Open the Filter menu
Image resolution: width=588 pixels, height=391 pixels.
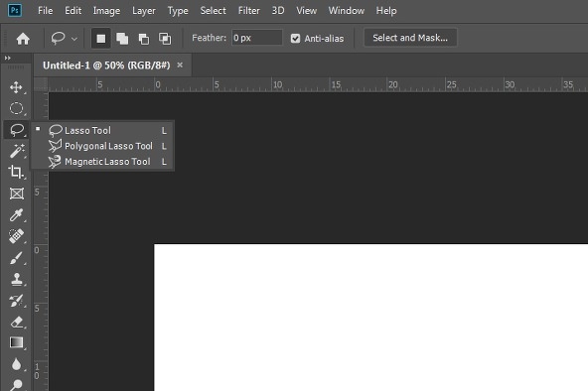click(248, 11)
